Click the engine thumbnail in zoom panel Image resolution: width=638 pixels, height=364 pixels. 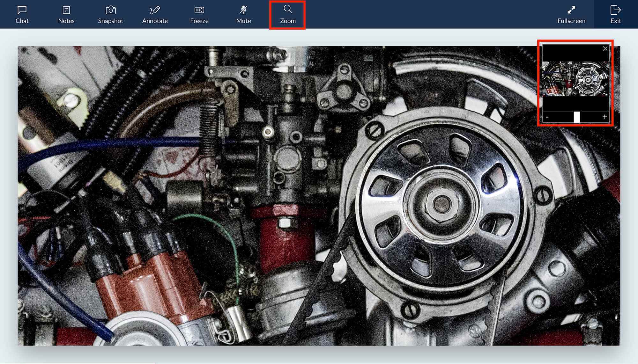point(576,79)
